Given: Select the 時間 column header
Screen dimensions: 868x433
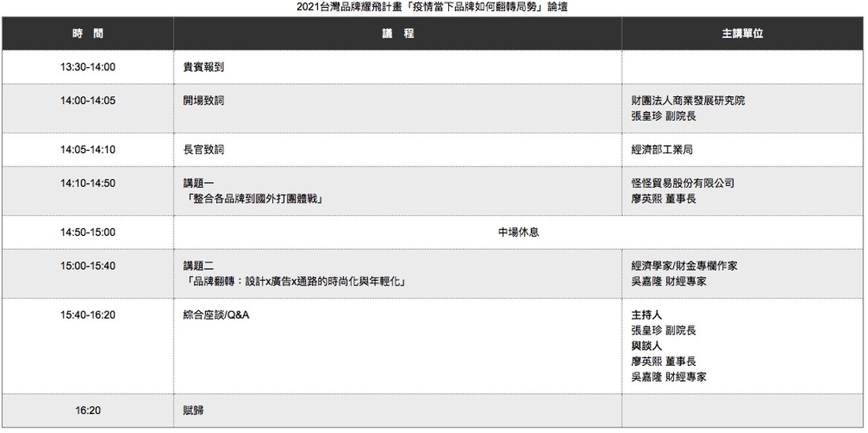Looking at the screenshot, I should pyautogui.click(x=88, y=34).
